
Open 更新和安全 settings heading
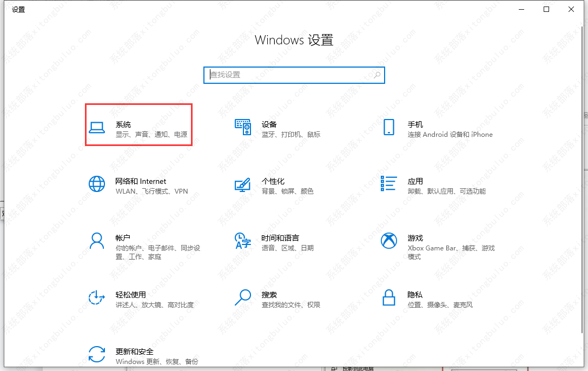134,352
